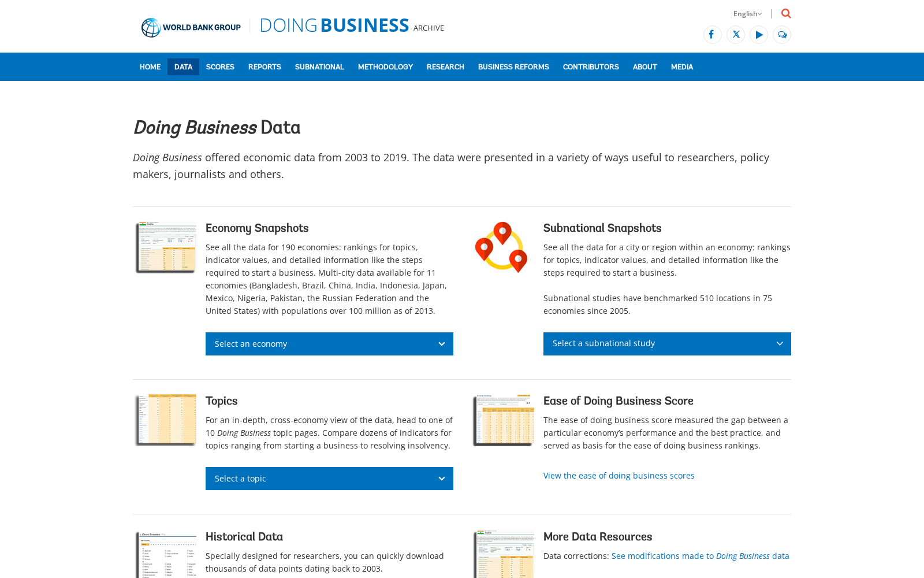Viewport: 924px width, 578px height.
Task: Click the Subnational Snapshots heading
Action: point(602,229)
